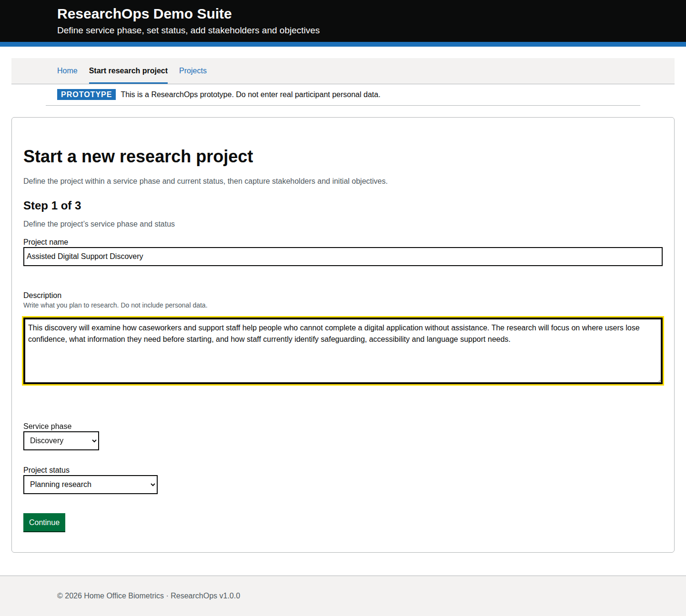Click the footer copyright text
The width and height of the screenshot is (686, 616).
(148, 596)
